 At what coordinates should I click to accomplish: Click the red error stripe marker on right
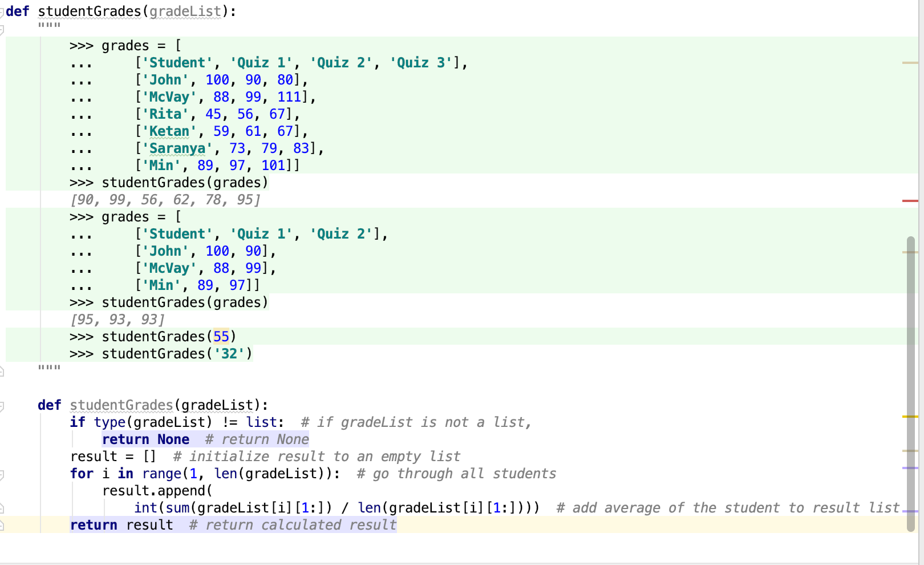point(911,200)
